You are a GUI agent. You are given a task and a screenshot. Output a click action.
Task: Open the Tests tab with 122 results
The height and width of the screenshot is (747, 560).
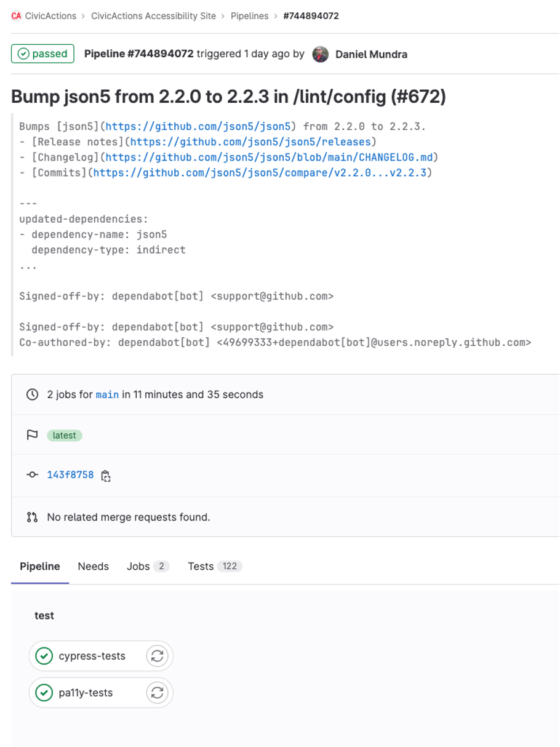point(214,566)
